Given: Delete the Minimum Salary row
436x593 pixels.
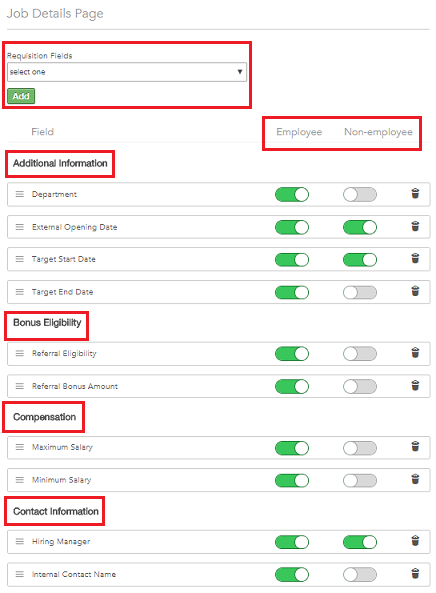Looking at the screenshot, I should [x=415, y=479].
